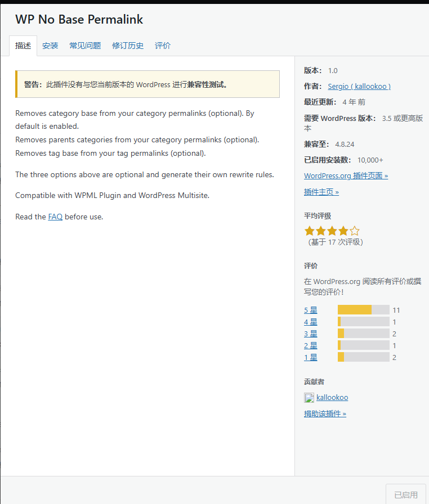Viewport: 429px width, 504px height.
Task: Open contributor kallookoo profile link
Action: [332, 398]
